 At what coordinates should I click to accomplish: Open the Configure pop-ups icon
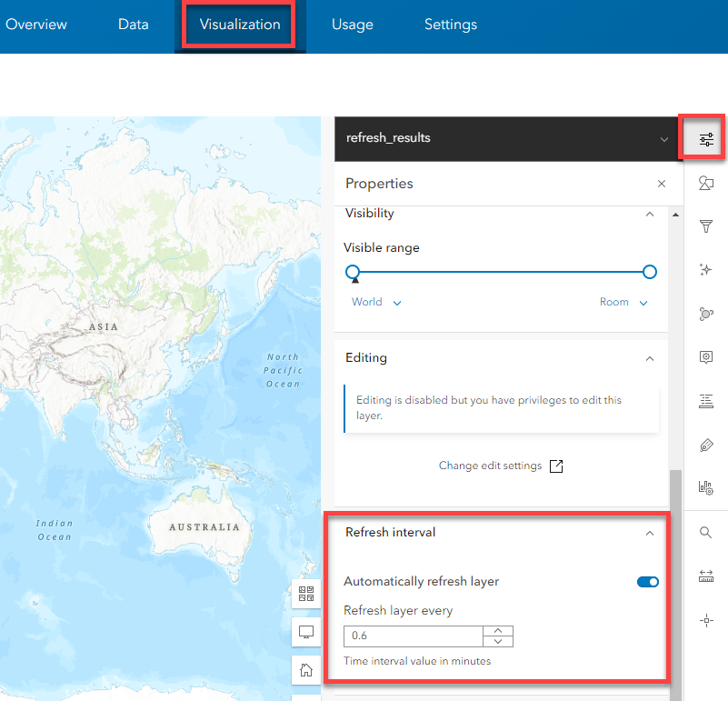706,357
